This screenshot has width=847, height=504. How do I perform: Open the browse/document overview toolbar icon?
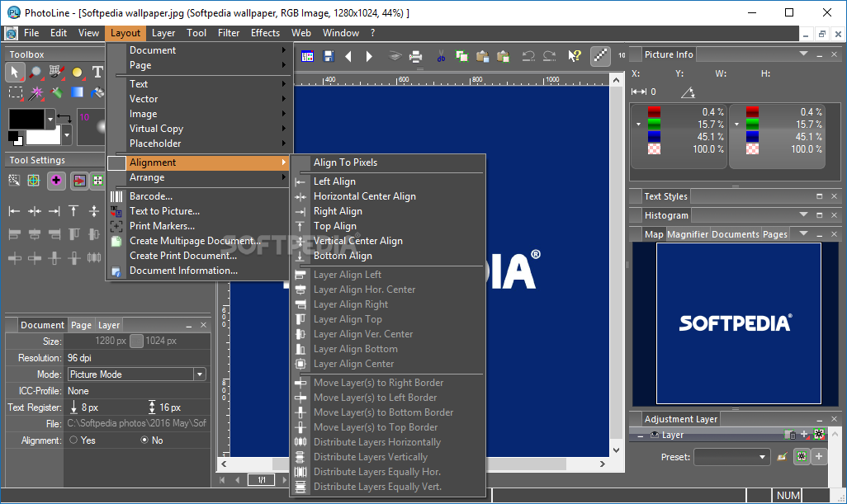pos(307,55)
